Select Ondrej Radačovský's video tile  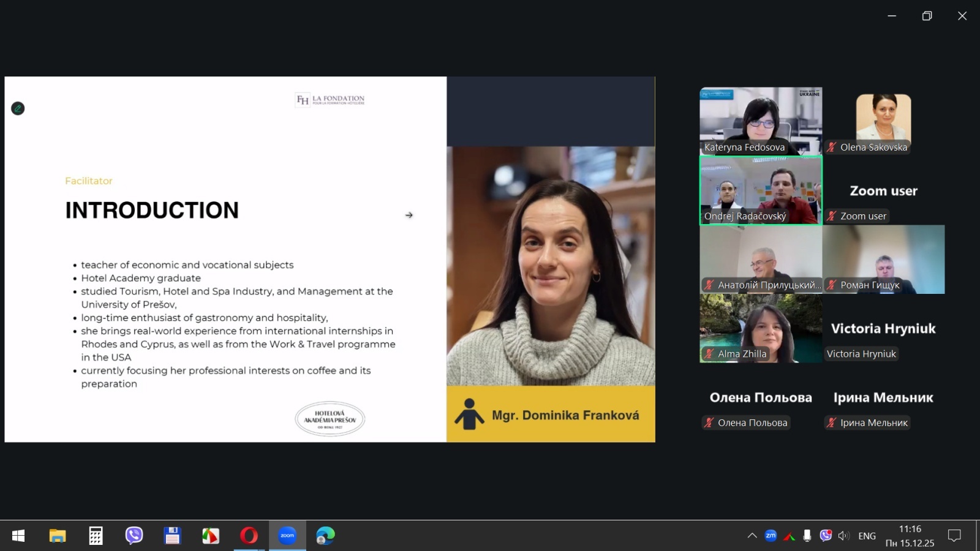pos(761,190)
